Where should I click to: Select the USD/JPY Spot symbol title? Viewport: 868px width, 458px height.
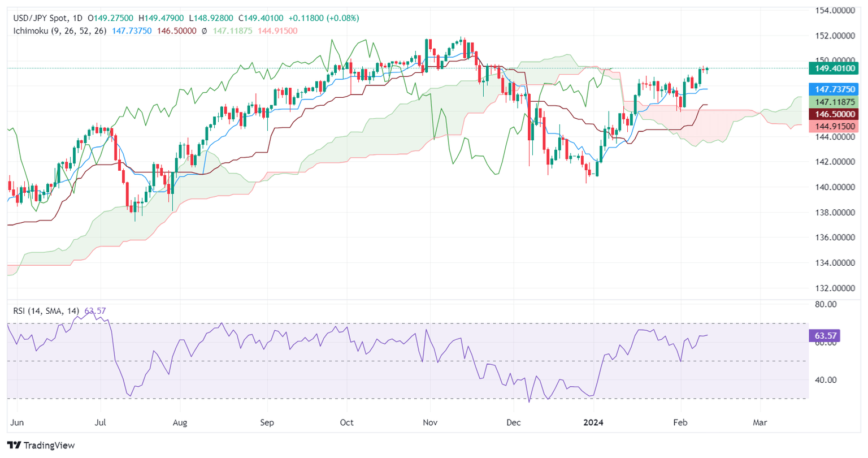[39, 18]
